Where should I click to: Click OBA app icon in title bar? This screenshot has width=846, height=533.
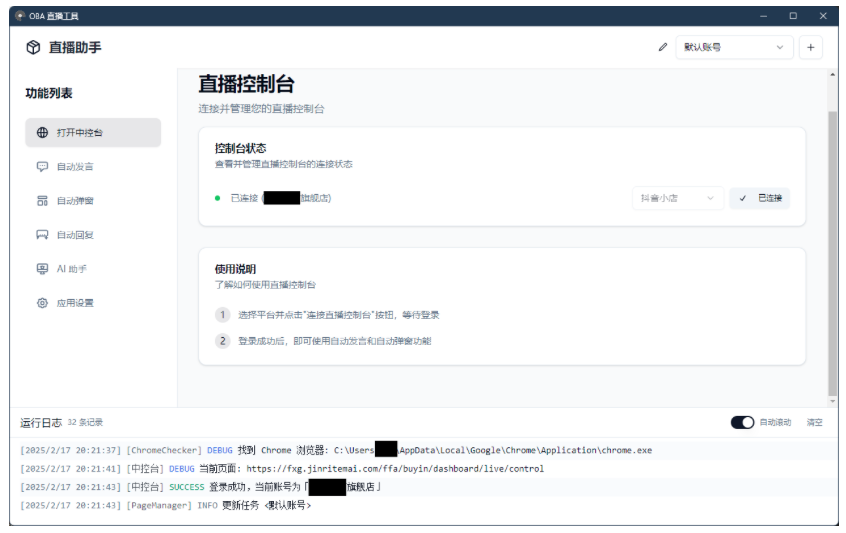click(21, 16)
